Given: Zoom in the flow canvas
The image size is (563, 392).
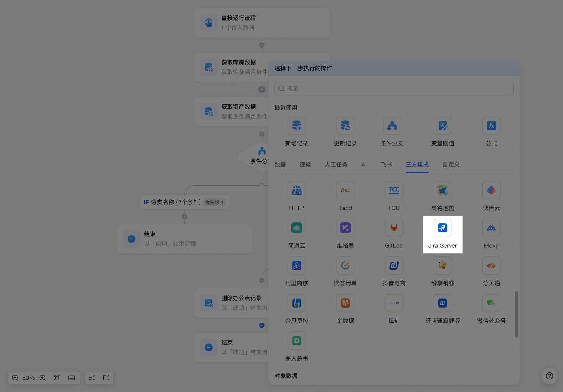Looking at the screenshot, I should coord(43,378).
